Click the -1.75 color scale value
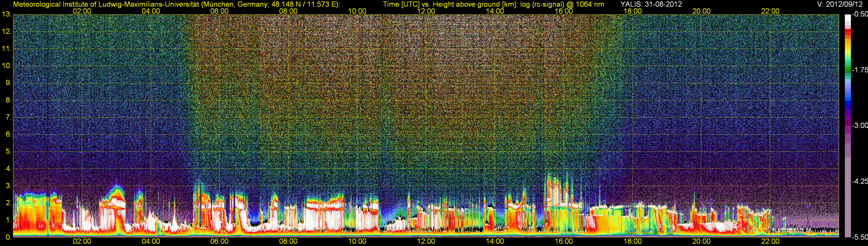The image size is (868, 246). point(860,70)
